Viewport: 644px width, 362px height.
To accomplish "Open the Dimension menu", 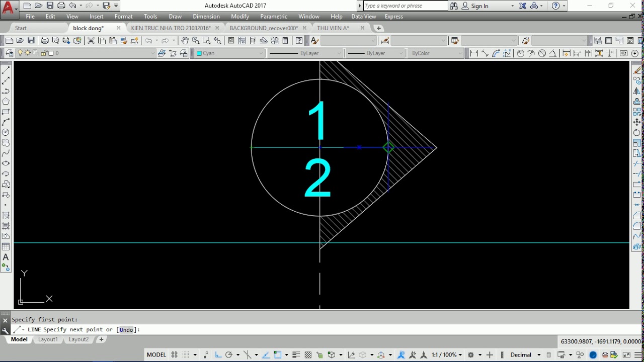I will click(x=206, y=17).
